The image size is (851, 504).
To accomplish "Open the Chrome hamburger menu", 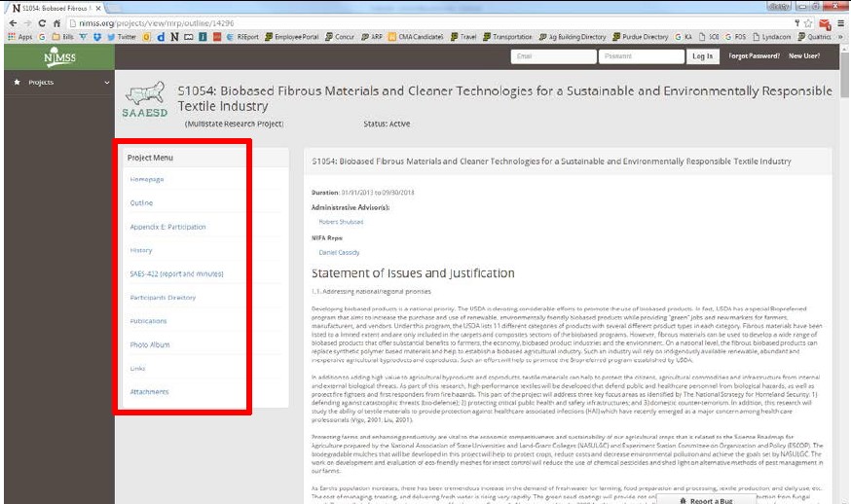I will click(x=841, y=22).
